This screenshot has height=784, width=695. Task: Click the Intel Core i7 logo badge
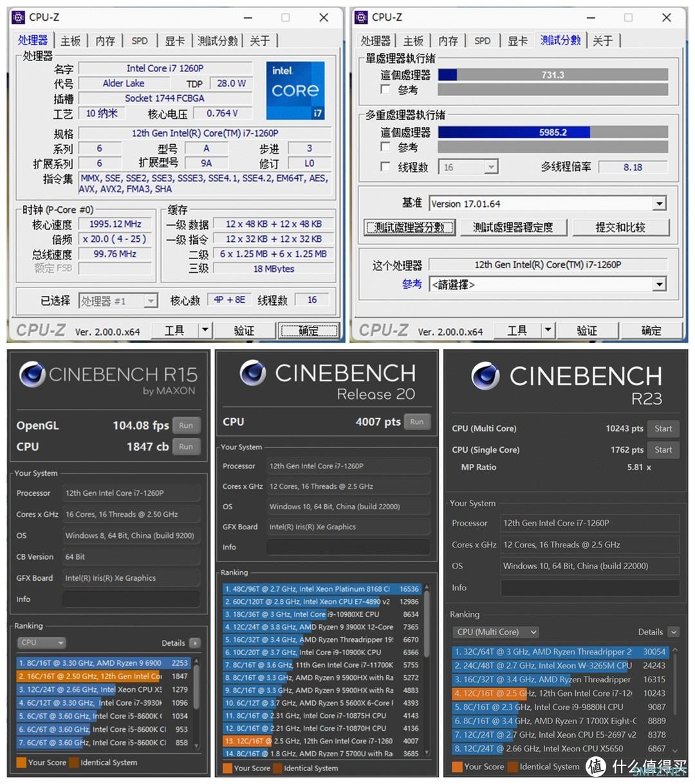[x=295, y=91]
